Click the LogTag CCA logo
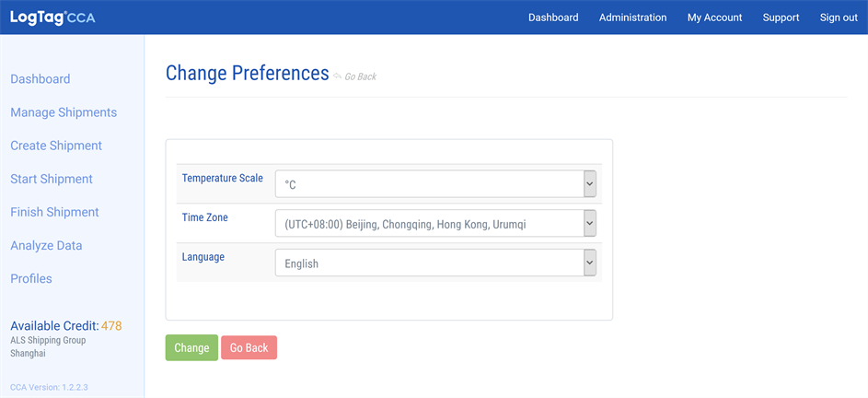 point(52,18)
